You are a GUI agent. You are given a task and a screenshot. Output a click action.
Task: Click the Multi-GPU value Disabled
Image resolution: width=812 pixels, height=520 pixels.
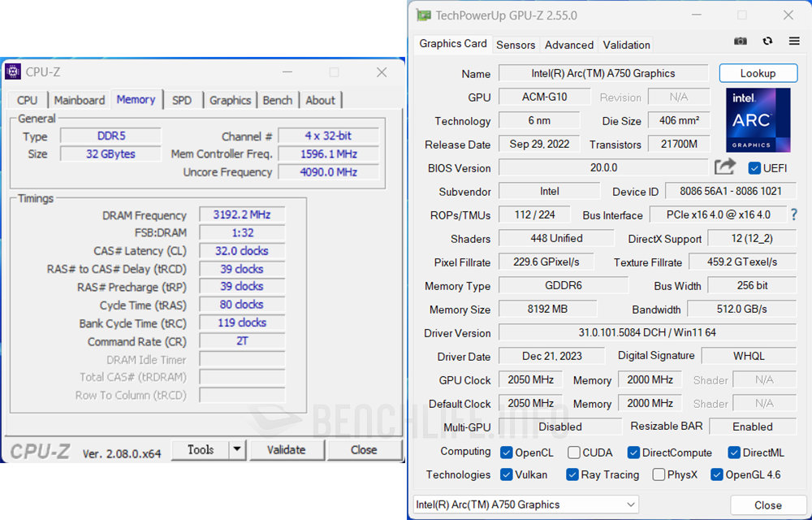(559, 427)
